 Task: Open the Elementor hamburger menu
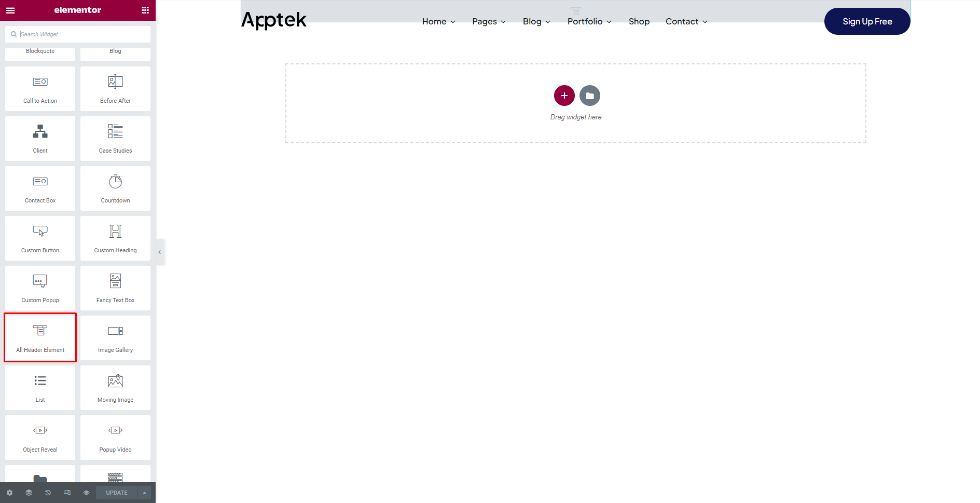(x=10, y=10)
